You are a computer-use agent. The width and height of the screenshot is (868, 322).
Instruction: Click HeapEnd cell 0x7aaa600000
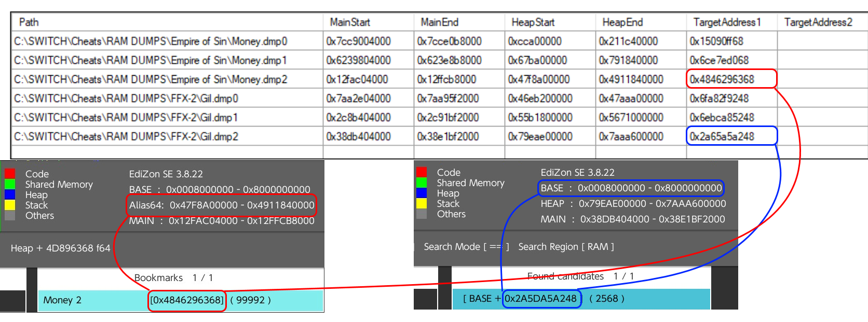coord(641,136)
